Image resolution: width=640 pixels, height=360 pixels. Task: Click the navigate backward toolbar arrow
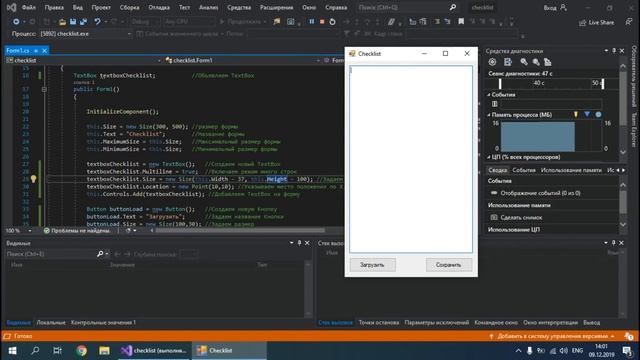[16, 22]
